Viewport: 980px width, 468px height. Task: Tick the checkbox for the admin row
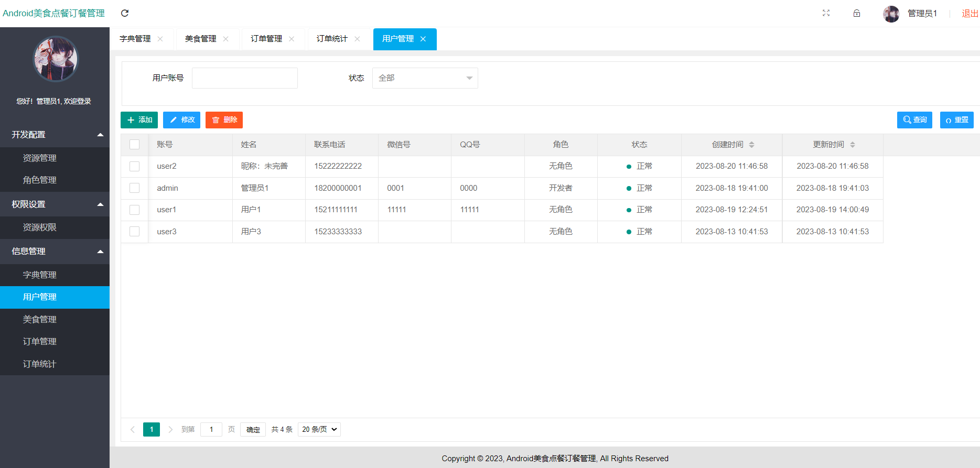click(x=135, y=188)
